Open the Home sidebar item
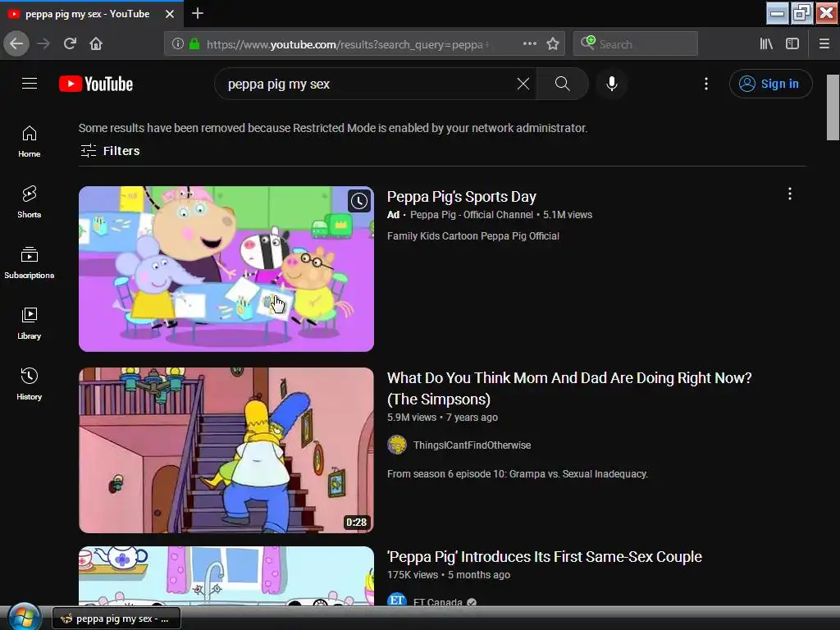 tap(30, 141)
